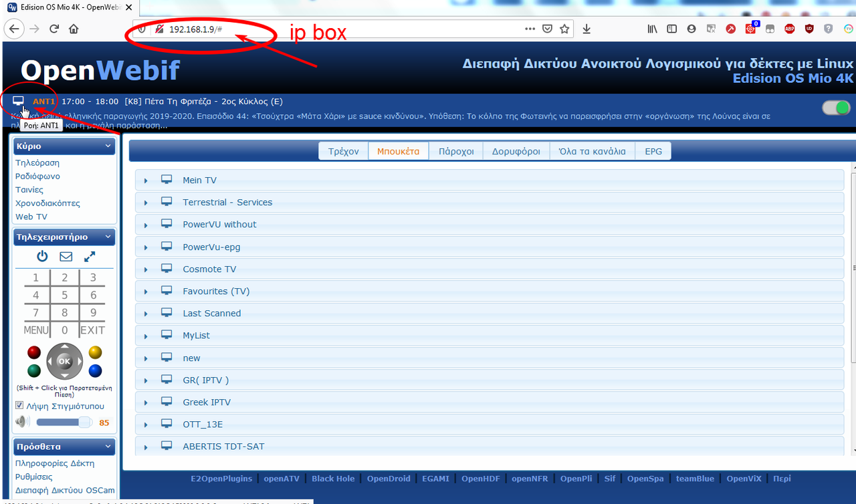This screenshot has height=504, width=856.
Task: Open the Web TV sidebar link
Action: pos(31,217)
